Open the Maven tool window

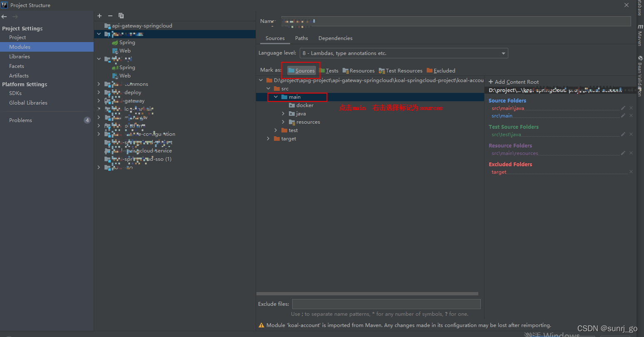(x=640, y=35)
